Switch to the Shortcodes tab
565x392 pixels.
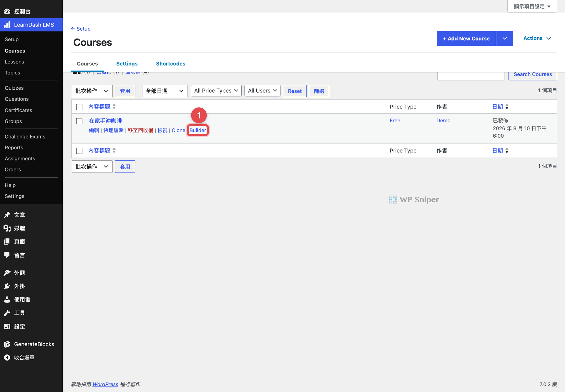tap(171, 64)
